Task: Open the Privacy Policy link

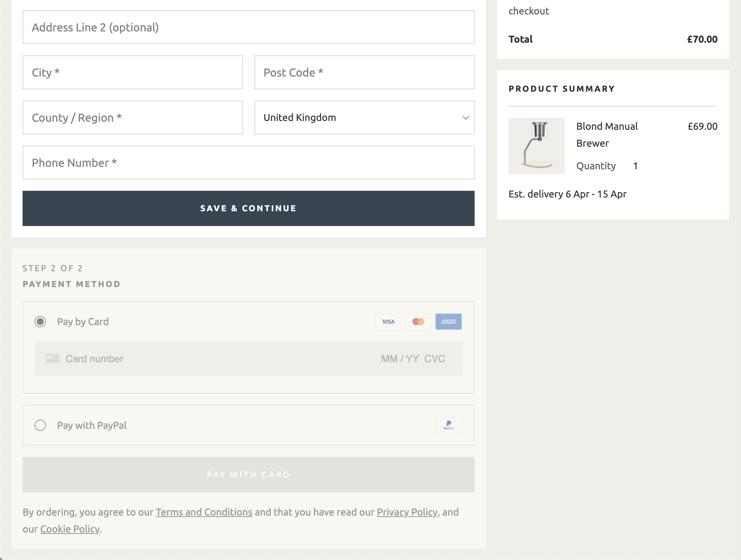Action: pyautogui.click(x=407, y=512)
